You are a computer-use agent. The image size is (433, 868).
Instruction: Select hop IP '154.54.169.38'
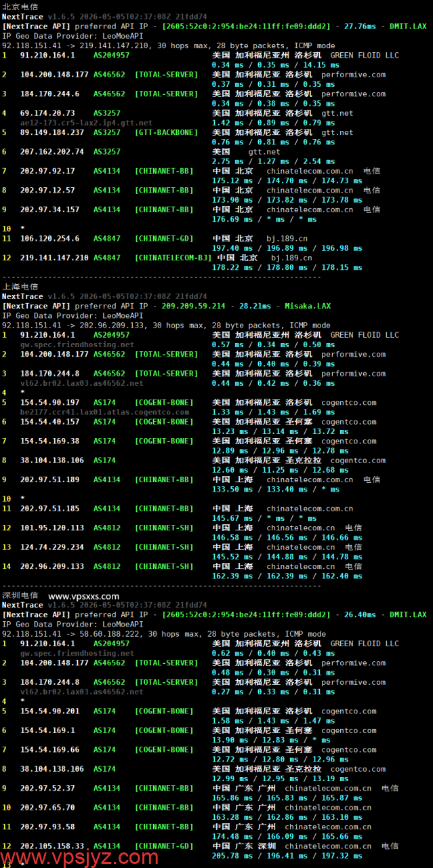[x=49, y=441]
